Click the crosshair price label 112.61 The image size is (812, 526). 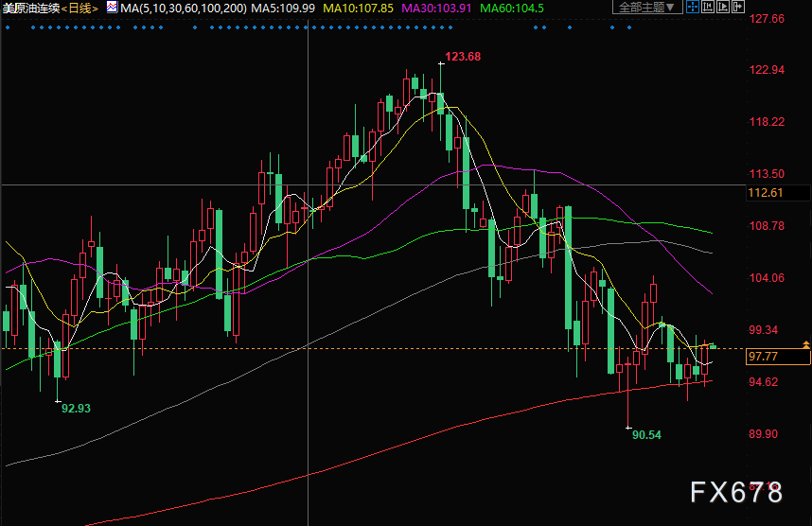tap(767, 193)
